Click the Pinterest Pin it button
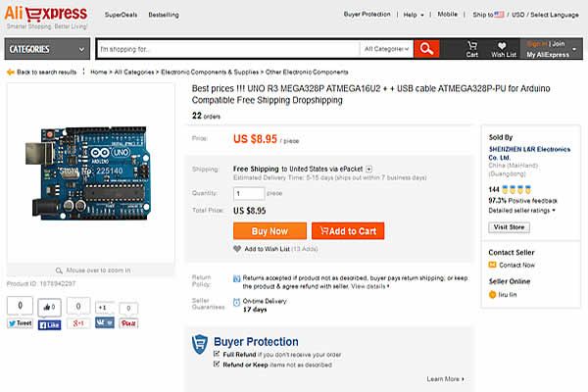This screenshot has height=392, width=588. point(128,323)
